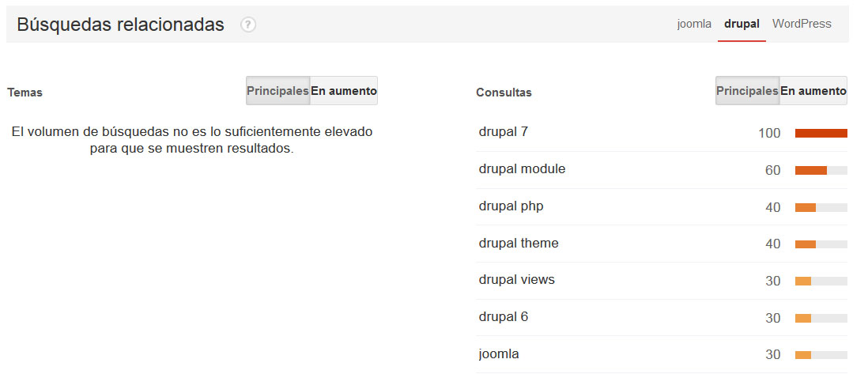Screen dimensions: 868x378
Task: Click the bar for drupal php
Action: [x=821, y=207]
